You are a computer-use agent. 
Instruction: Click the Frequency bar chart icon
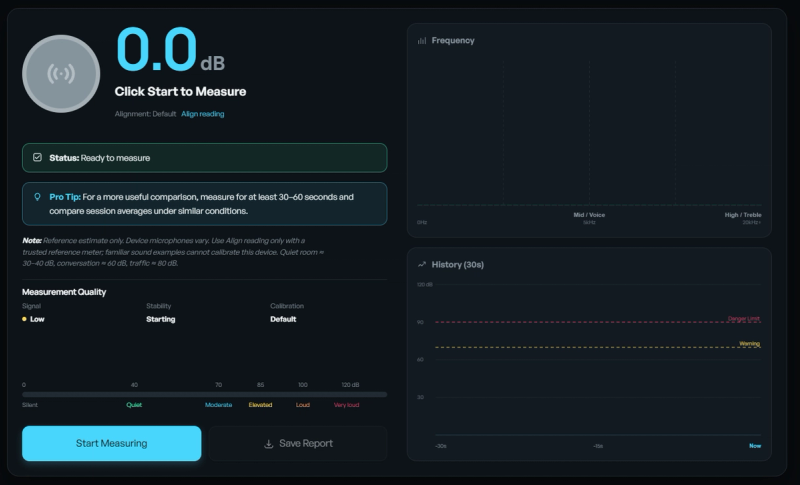(x=422, y=40)
